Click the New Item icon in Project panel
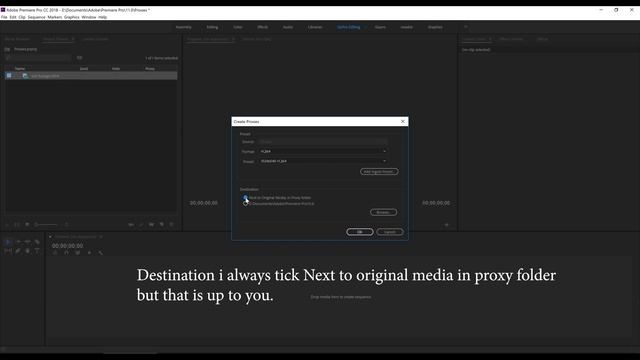 coord(162,224)
